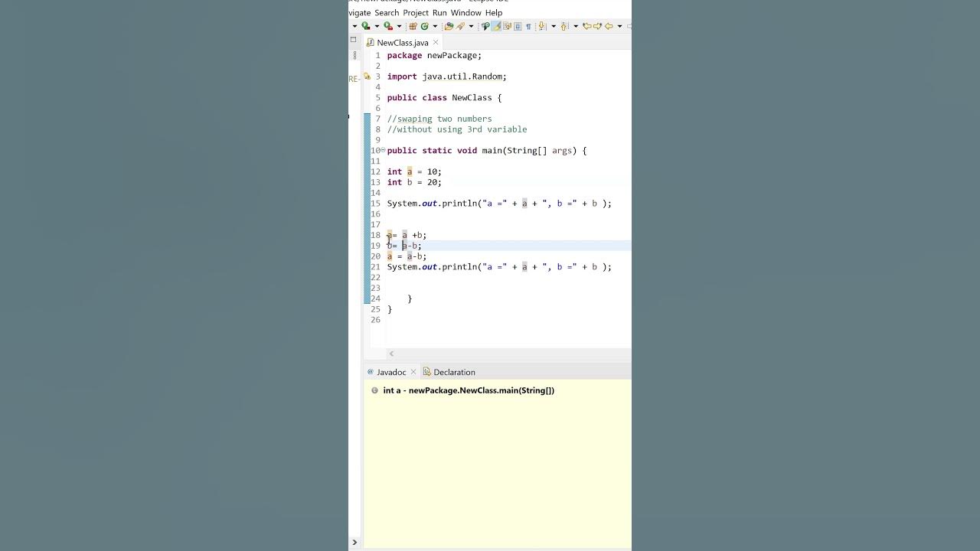Click '//without using 3rd variable' comment
The width and height of the screenshot is (980, 551).
click(x=457, y=129)
